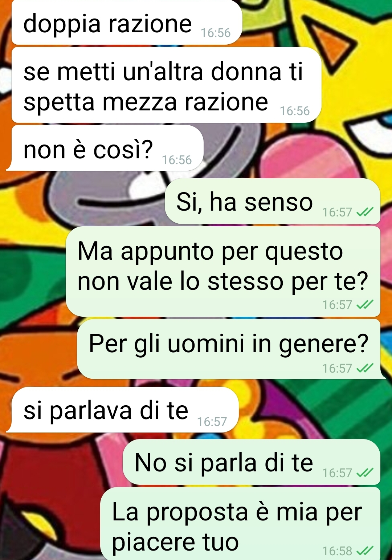Tap the 16:56 timestamp beside 'non è così?'

[x=177, y=160]
